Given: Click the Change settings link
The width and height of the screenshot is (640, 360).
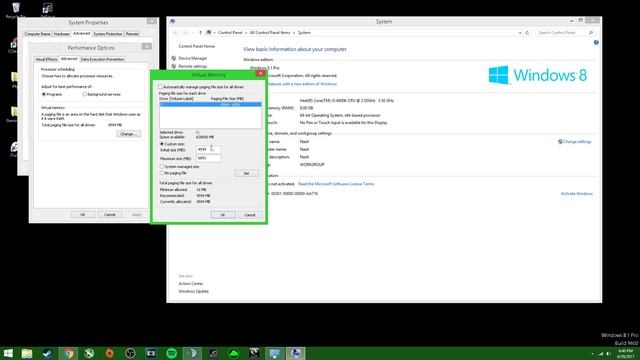Looking at the screenshot, I should [577, 142].
